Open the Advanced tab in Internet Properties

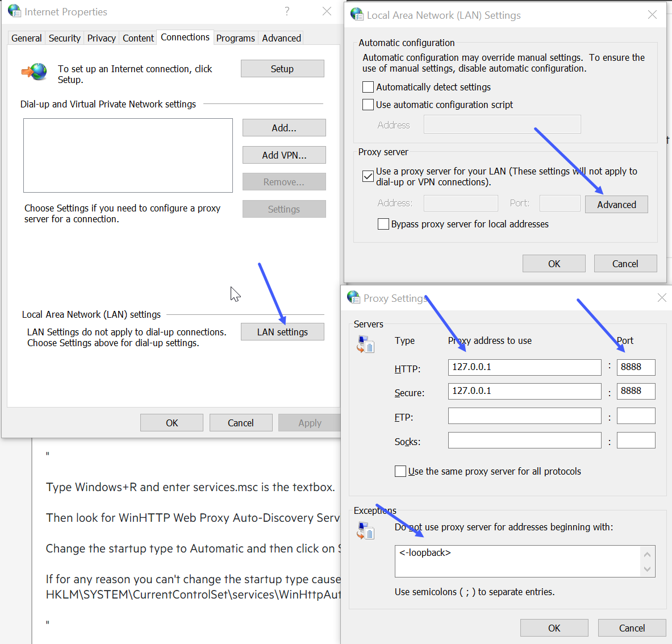(x=281, y=38)
